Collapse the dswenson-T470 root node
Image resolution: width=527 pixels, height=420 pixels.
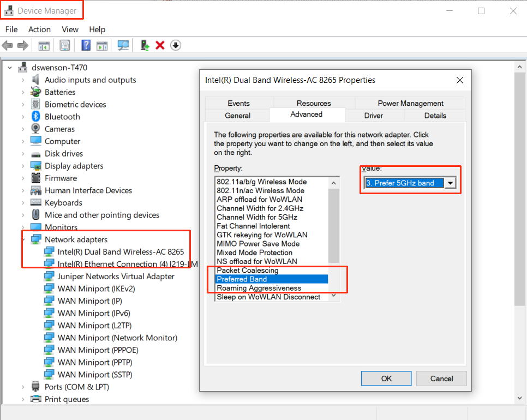10,68
